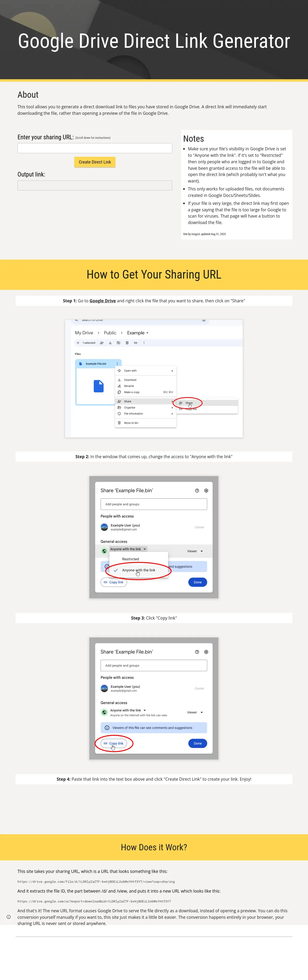
Task: Click the "Step 4:" paste instruction text
Action: (154, 779)
